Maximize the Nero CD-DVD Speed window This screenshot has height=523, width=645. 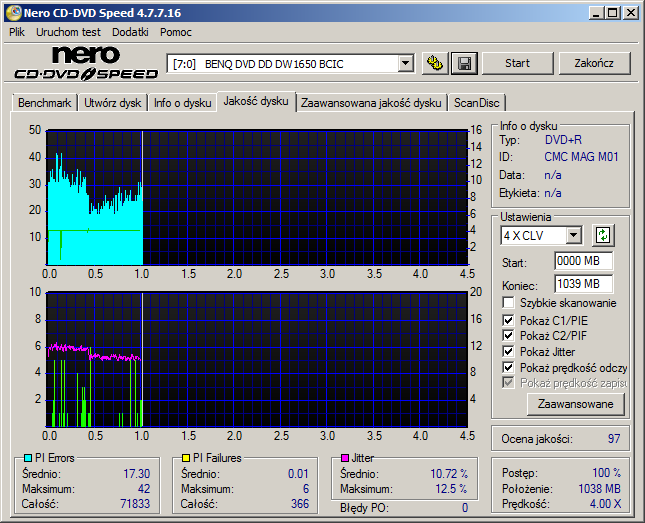613,13
